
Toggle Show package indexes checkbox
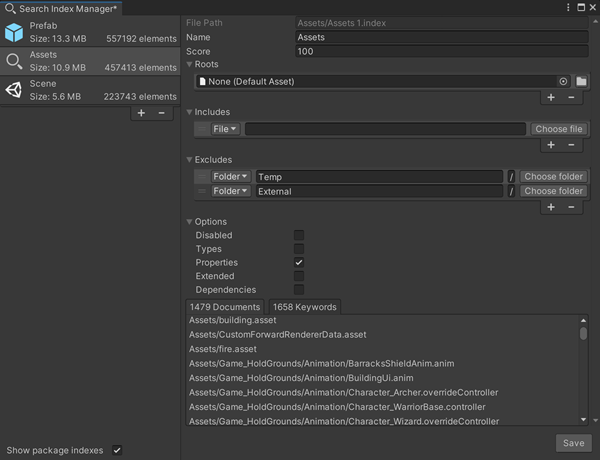click(117, 450)
